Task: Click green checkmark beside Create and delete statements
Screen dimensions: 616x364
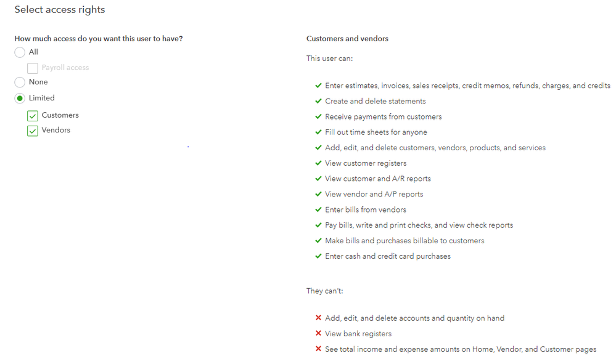Action: click(x=318, y=101)
